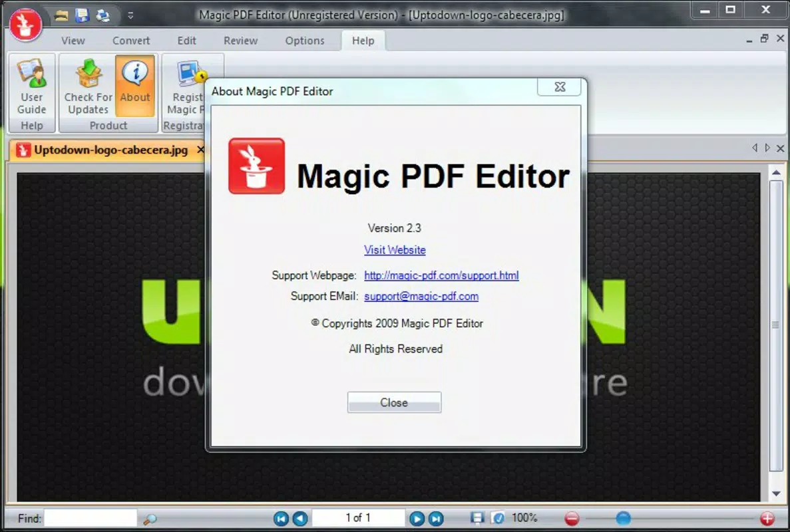Screen dimensions: 790x532
Task: Click the print quick access icon
Action: click(x=102, y=15)
